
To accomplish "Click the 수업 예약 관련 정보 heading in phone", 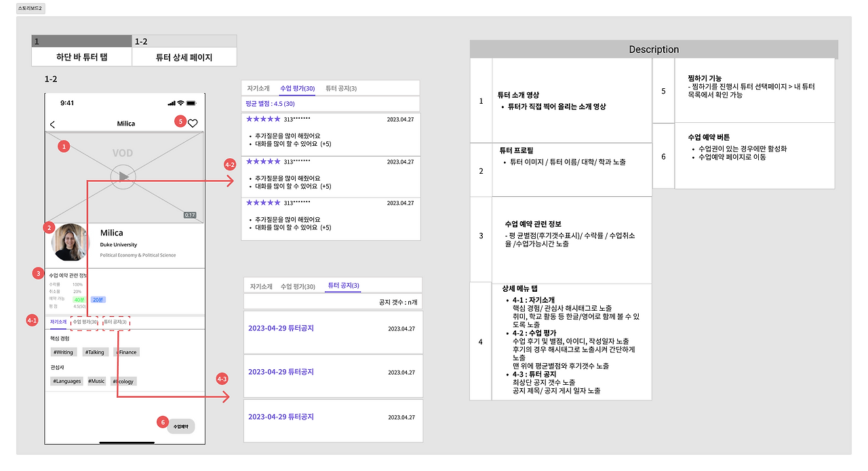I will (x=68, y=276).
